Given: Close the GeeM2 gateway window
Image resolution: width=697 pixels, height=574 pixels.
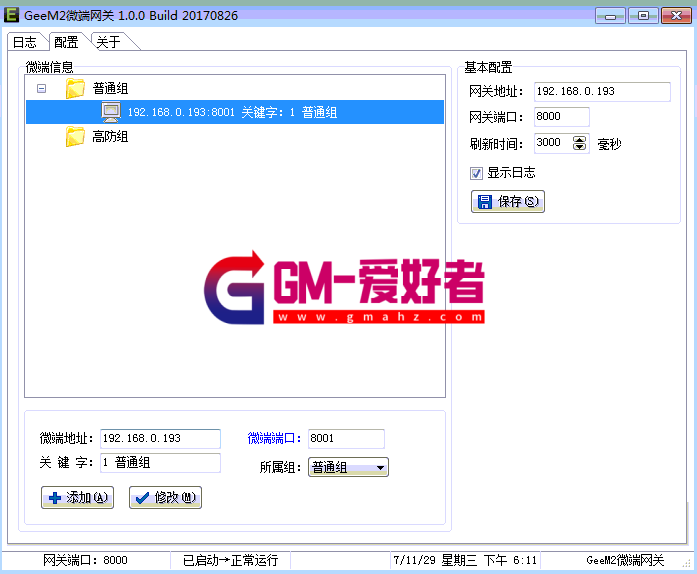Looking at the screenshot, I should [676, 16].
